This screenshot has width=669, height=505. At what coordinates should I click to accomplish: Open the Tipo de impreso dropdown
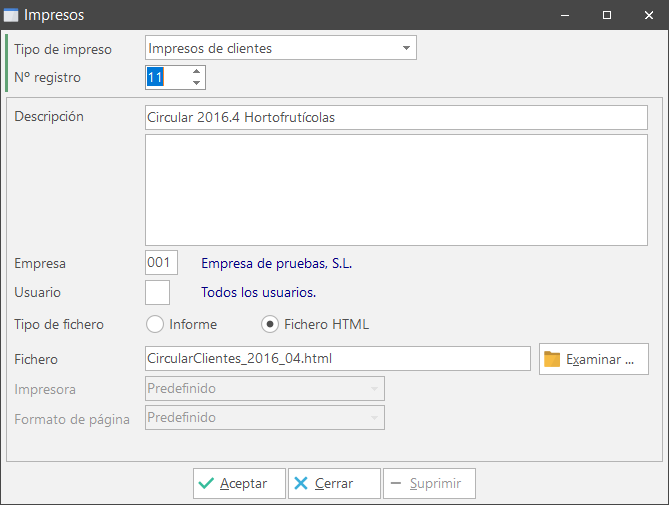(x=405, y=48)
